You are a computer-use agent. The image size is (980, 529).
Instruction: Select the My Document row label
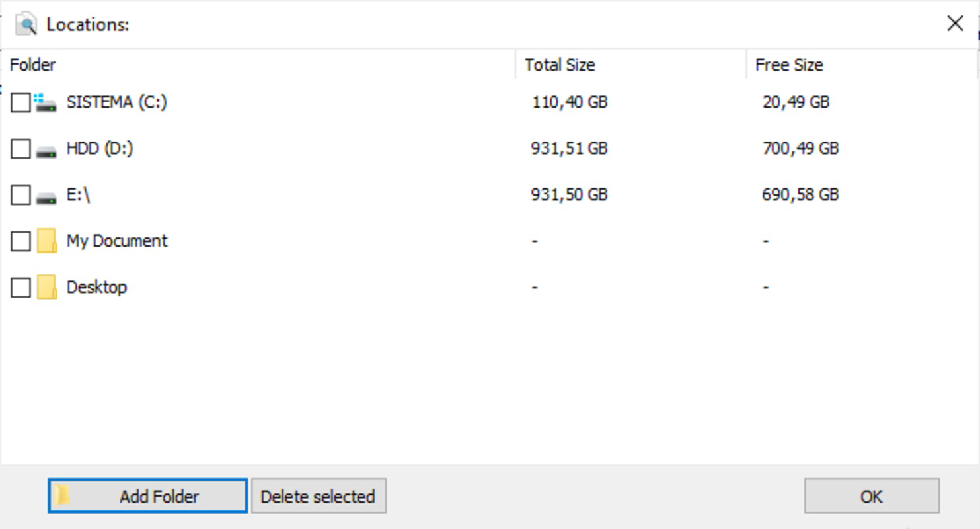[117, 241]
